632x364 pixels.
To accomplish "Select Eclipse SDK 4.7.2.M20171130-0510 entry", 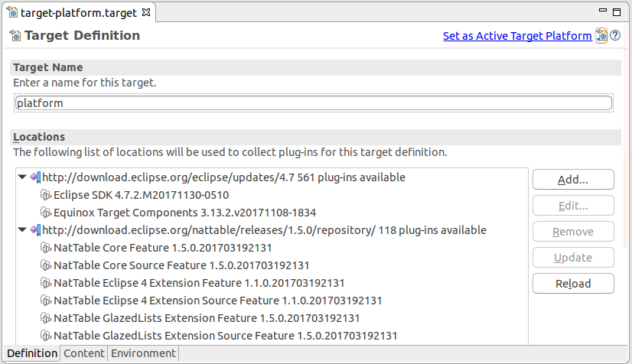I will click(141, 195).
